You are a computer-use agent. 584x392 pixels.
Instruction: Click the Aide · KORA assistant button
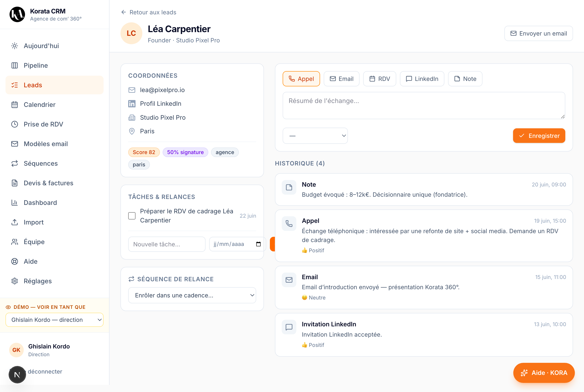coord(544,373)
